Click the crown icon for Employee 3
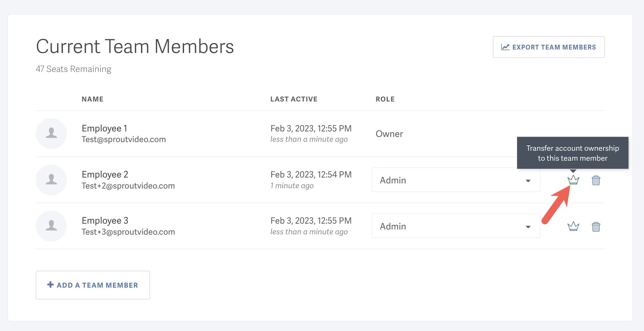 coord(573,226)
